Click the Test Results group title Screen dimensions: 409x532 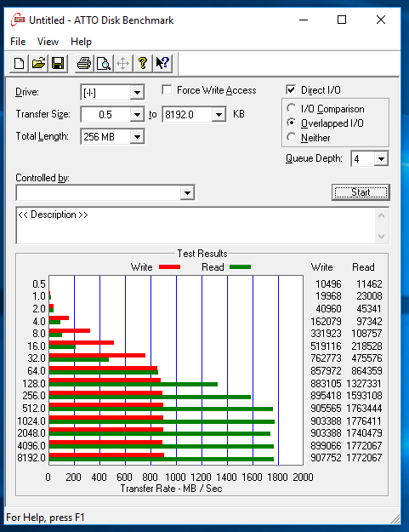(x=202, y=254)
